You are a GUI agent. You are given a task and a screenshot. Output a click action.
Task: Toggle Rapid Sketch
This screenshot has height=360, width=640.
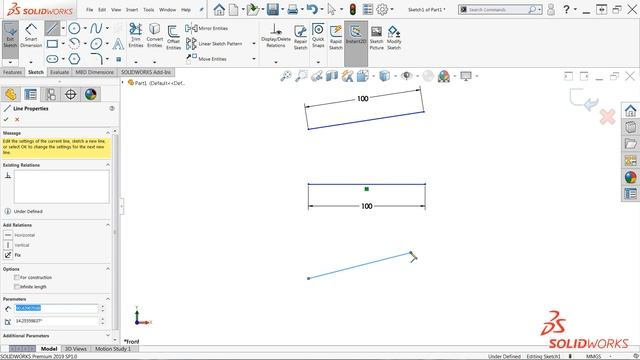[x=336, y=37]
